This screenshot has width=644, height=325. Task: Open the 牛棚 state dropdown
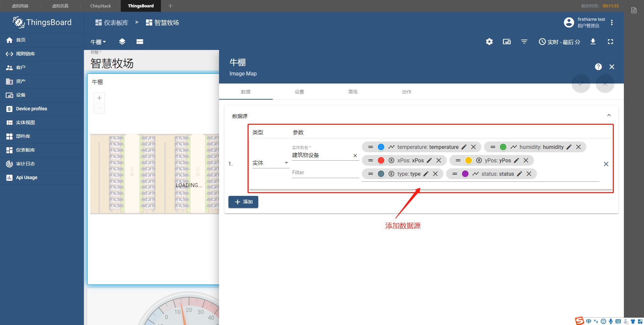98,42
